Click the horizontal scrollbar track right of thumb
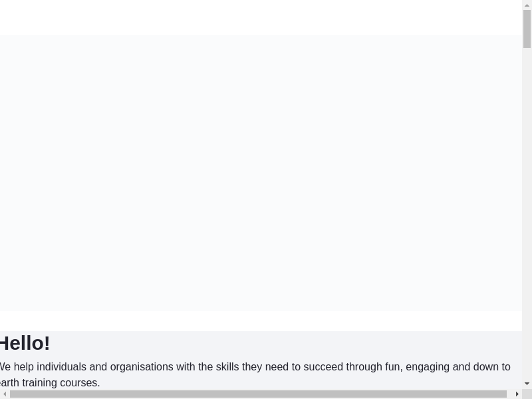Viewport: 532px width, 399px height. click(x=510, y=394)
